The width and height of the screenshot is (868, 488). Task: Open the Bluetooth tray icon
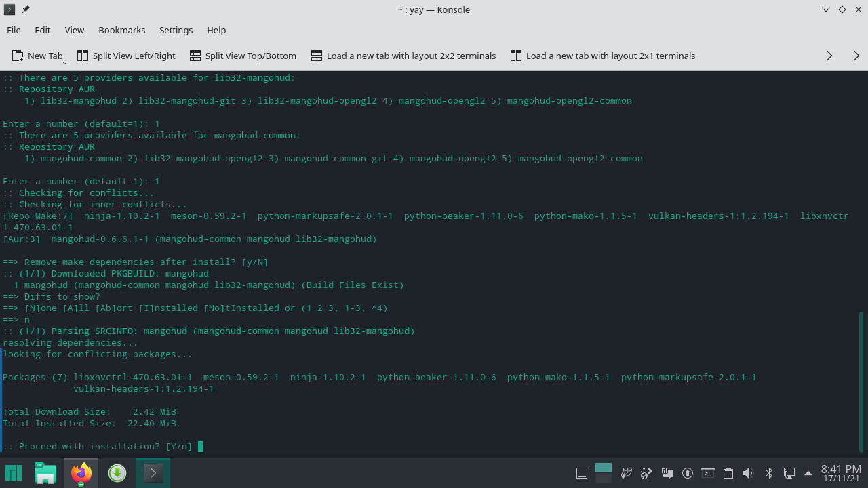click(x=769, y=473)
